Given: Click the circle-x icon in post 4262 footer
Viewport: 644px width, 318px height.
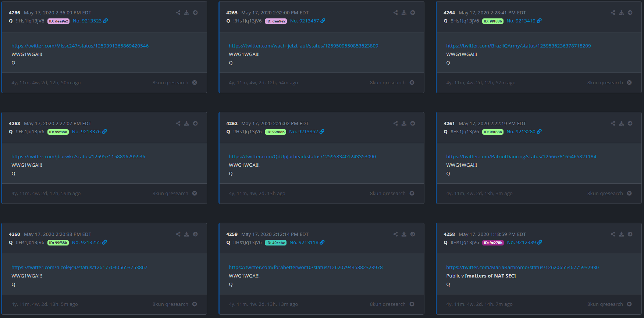Looking at the screenshot, I should pyautogui.click(x=412, y=193).
